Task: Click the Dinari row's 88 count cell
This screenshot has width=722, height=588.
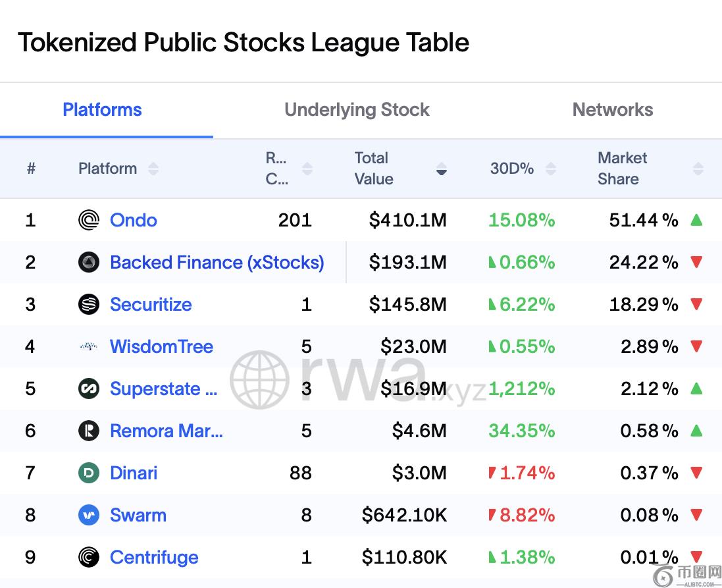Action: [x=300, y=473]
